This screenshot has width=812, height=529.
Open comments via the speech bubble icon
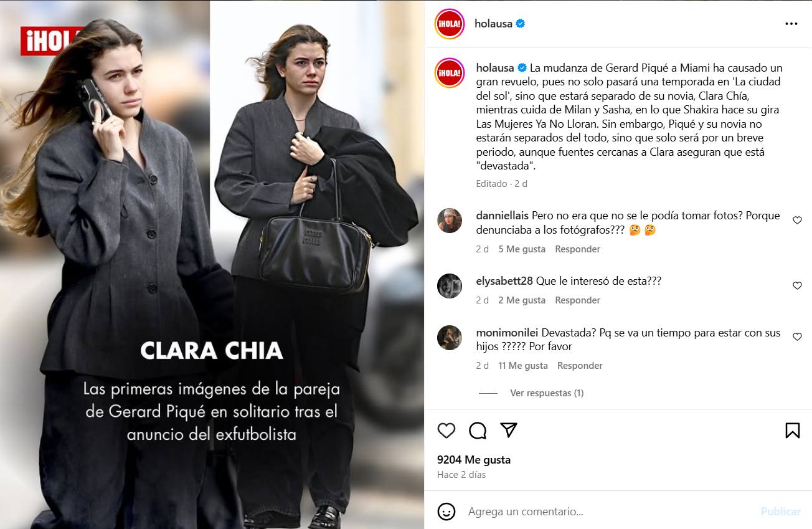478,431
